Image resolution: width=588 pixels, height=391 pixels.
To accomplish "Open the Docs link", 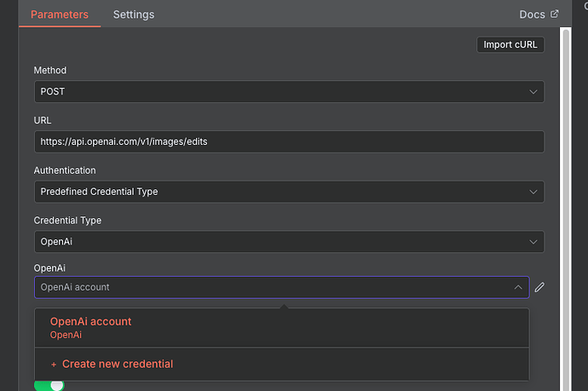I will (532, 14).
